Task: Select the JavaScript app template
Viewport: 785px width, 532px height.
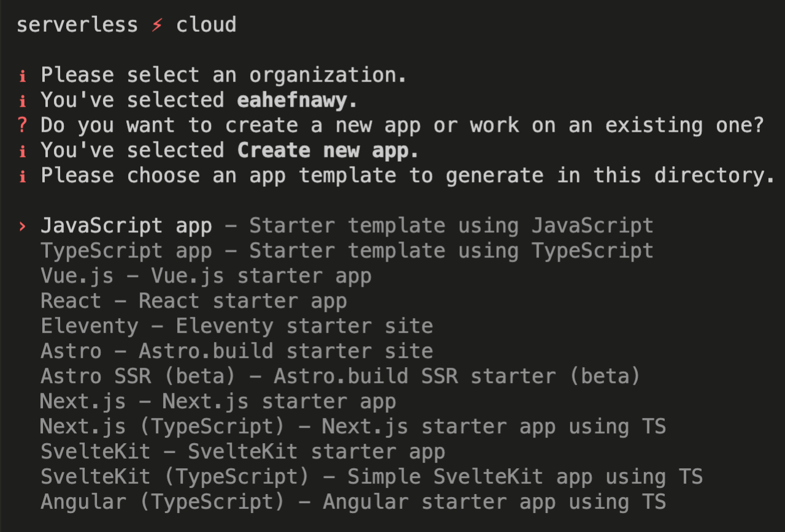Action: click(x=126, y=226)
